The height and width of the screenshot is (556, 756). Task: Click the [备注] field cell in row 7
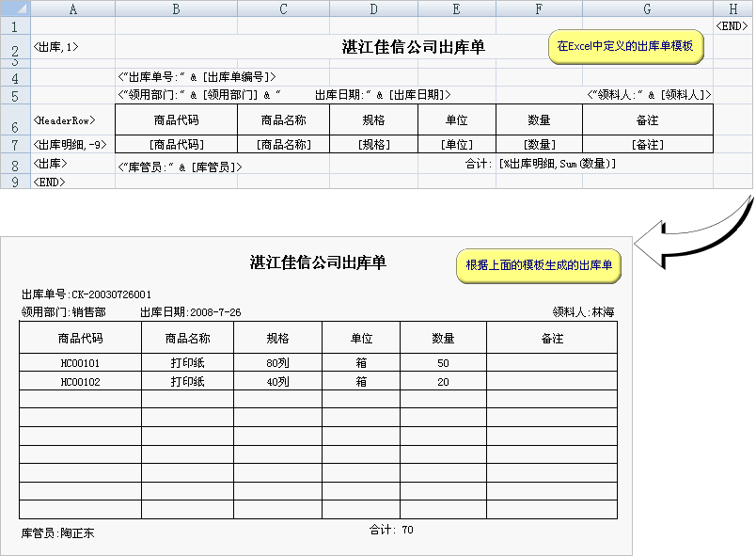click(x=648, y=144)
